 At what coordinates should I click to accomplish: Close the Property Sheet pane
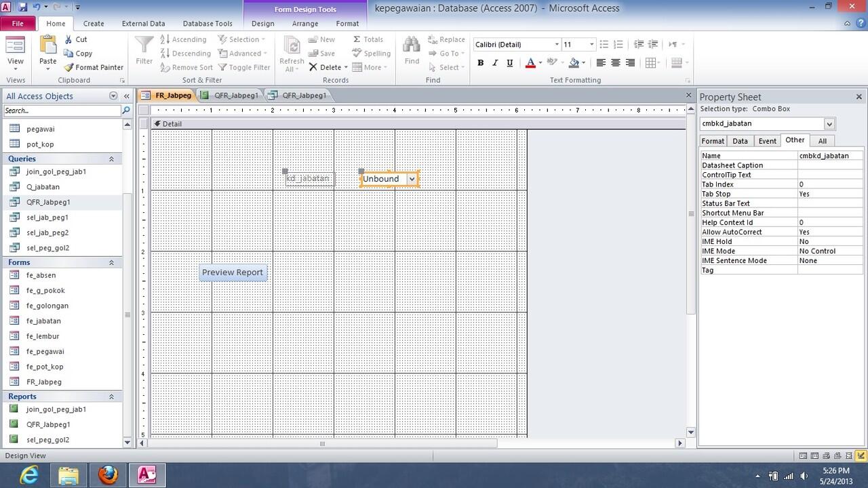tap(859, 97)
